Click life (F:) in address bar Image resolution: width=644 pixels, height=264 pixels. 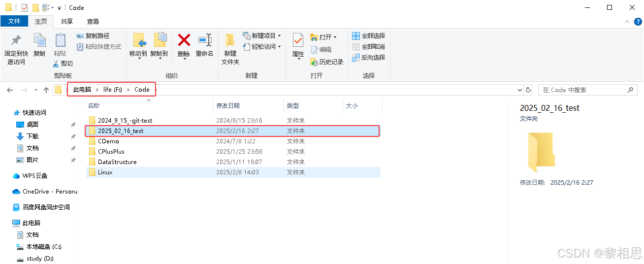(x=112, y=90)
